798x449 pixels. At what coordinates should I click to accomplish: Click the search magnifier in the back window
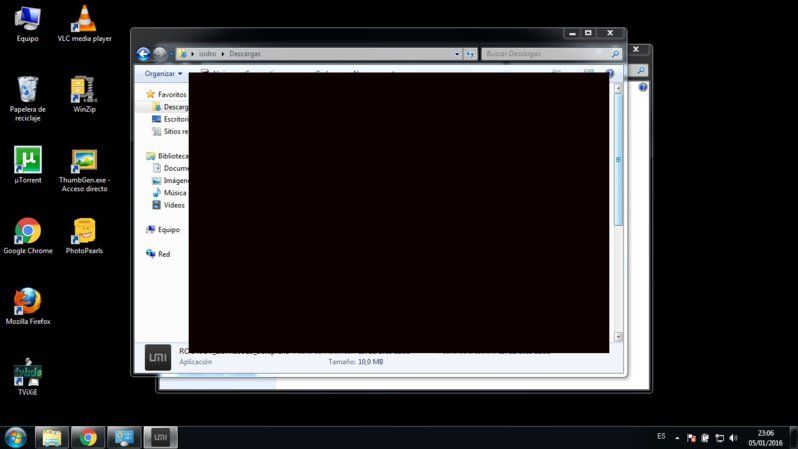[x=641, y=71]
